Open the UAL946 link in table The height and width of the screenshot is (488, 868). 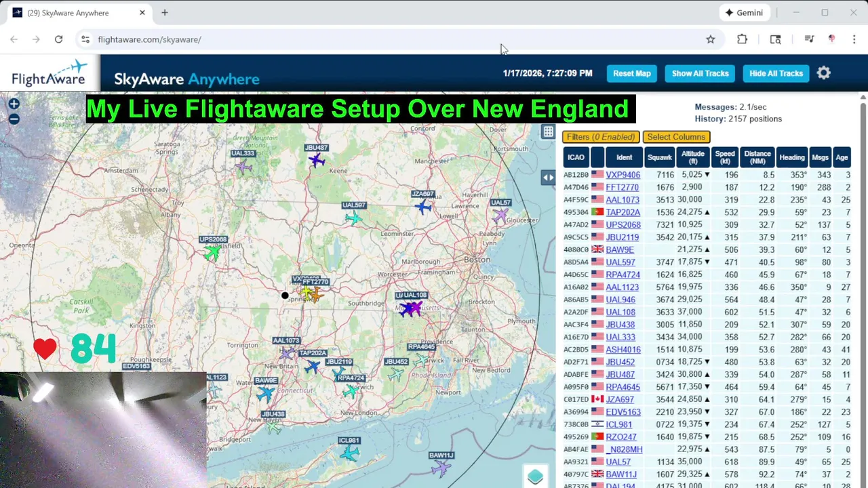pyautogui.click(x=620, y=300)
